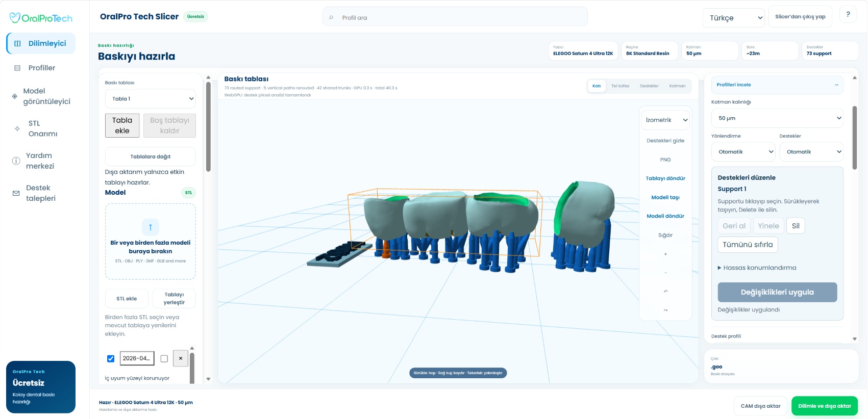Click the STL Onarımı sparkle icon
Image resolution: width=868 pixels, height=419 pixels.
[17, 128]
